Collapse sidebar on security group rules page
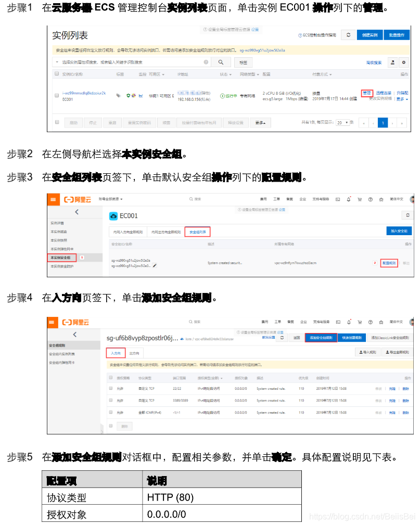 click(x=75, y=334)
